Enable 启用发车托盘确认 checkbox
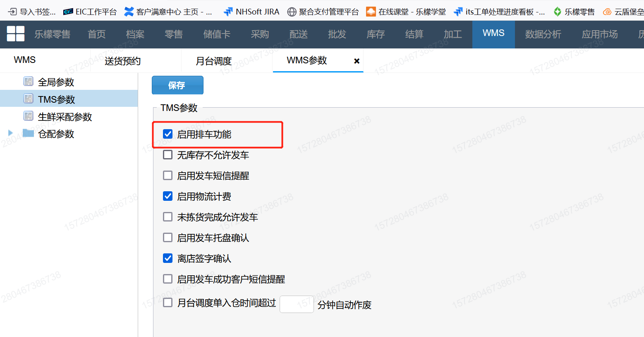 tap(168, 237)
